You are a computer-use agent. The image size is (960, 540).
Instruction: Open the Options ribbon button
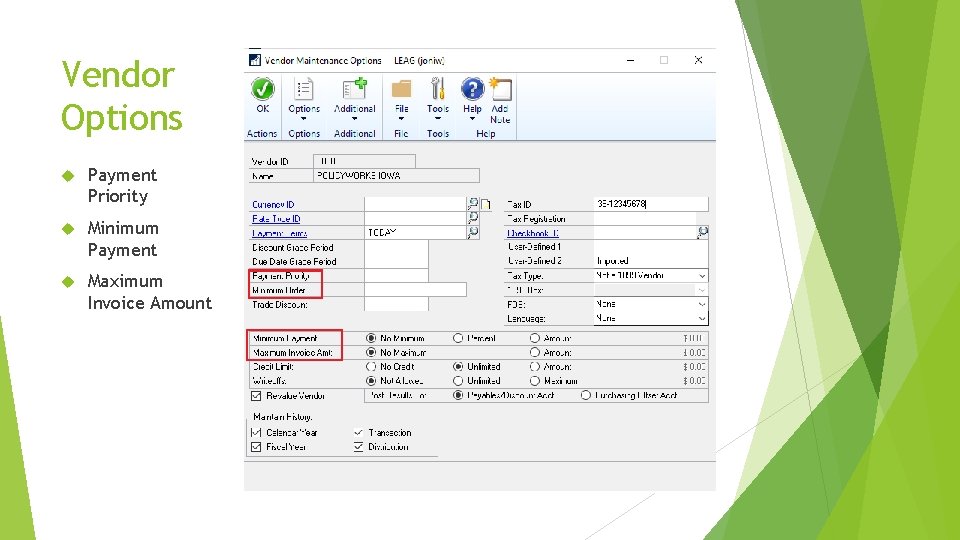304,98
